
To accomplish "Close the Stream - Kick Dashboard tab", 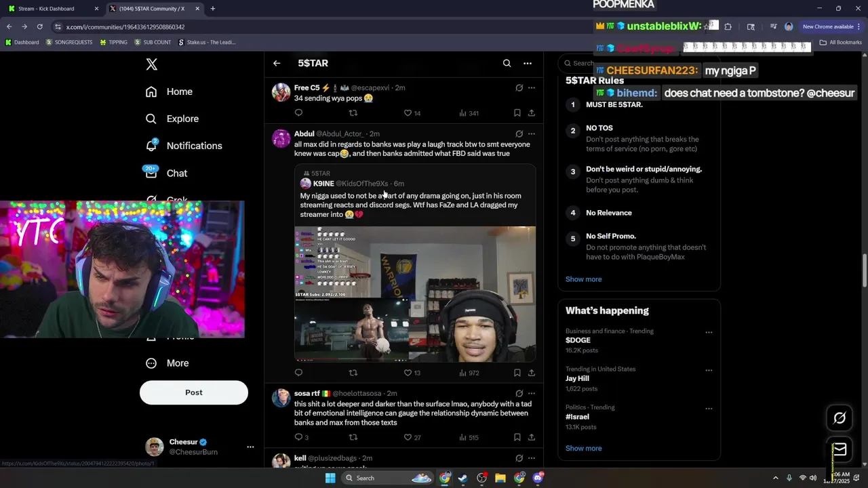I will click(96, 9).
